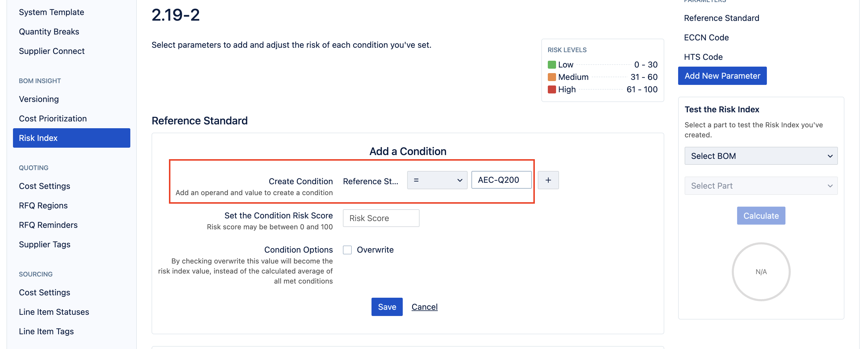Open Supplier Tags under Quoting

(x=45, y=244)
